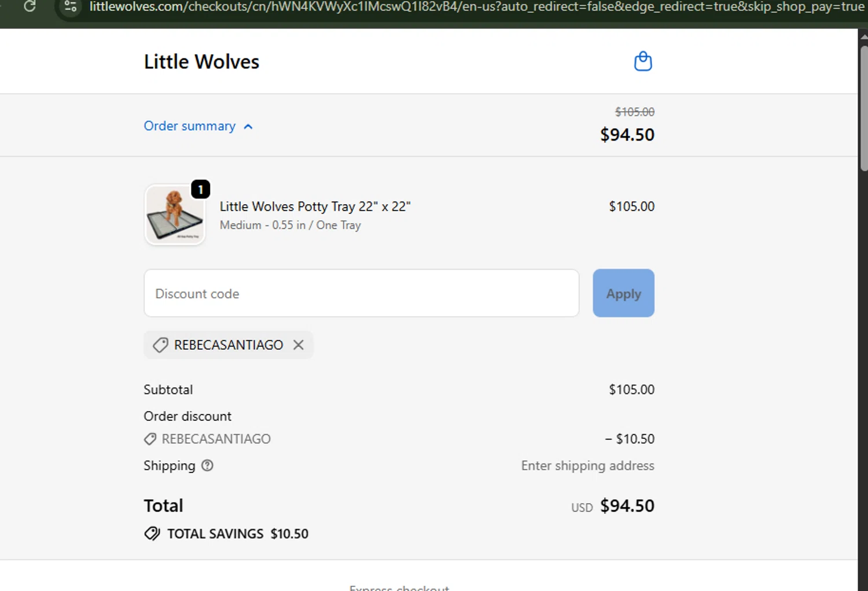Open the Shipping help question mark icon

point(207,466)
